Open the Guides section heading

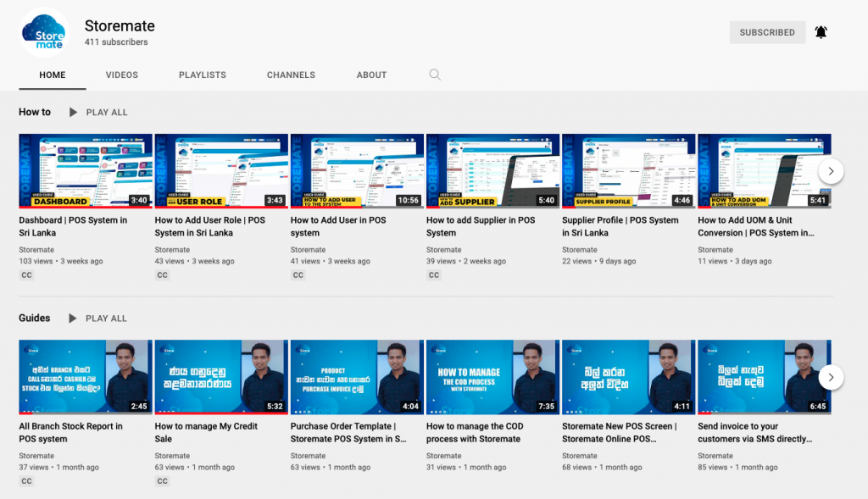[35, 319]
